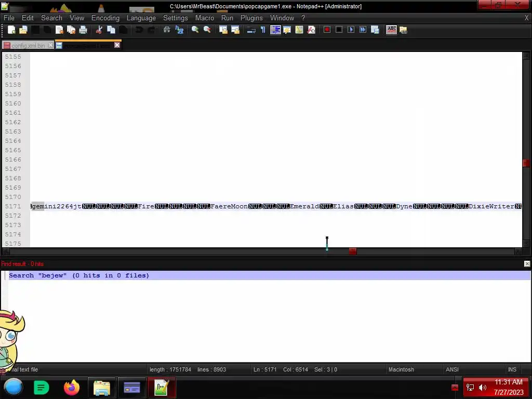
Task: Stop macro recording square icon
Action: (x=339, y=30)
